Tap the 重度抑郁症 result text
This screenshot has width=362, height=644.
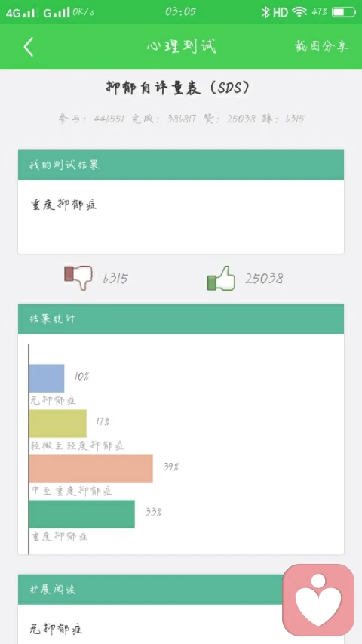(x=64, y=204)
